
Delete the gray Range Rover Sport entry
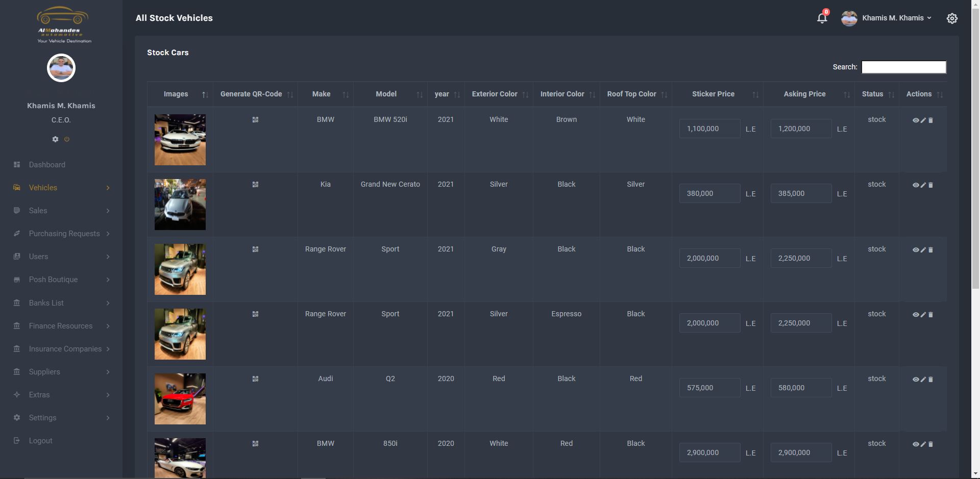pyautogui.click(x=930, y=250)
